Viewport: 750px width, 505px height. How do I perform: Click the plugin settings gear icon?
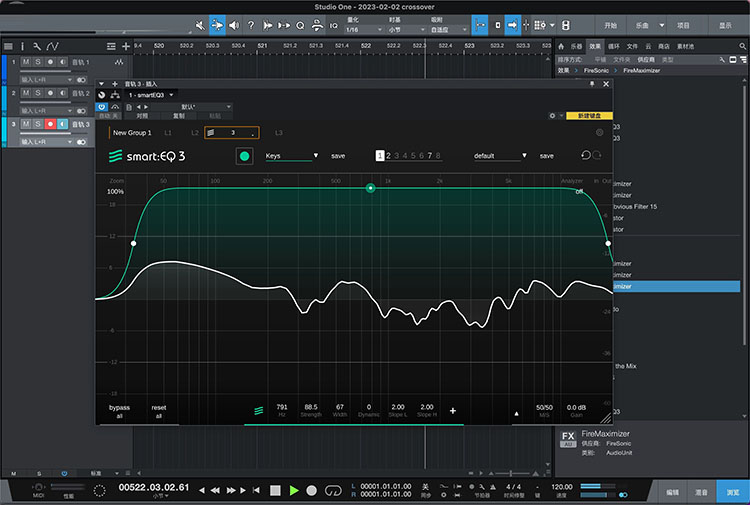552,116
